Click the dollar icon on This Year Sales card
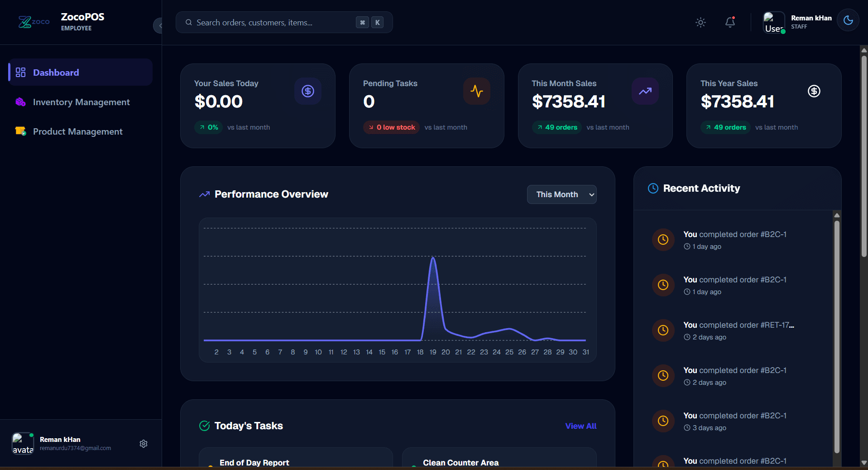Screen dimensions: 868x470 [x=814, y=91]
